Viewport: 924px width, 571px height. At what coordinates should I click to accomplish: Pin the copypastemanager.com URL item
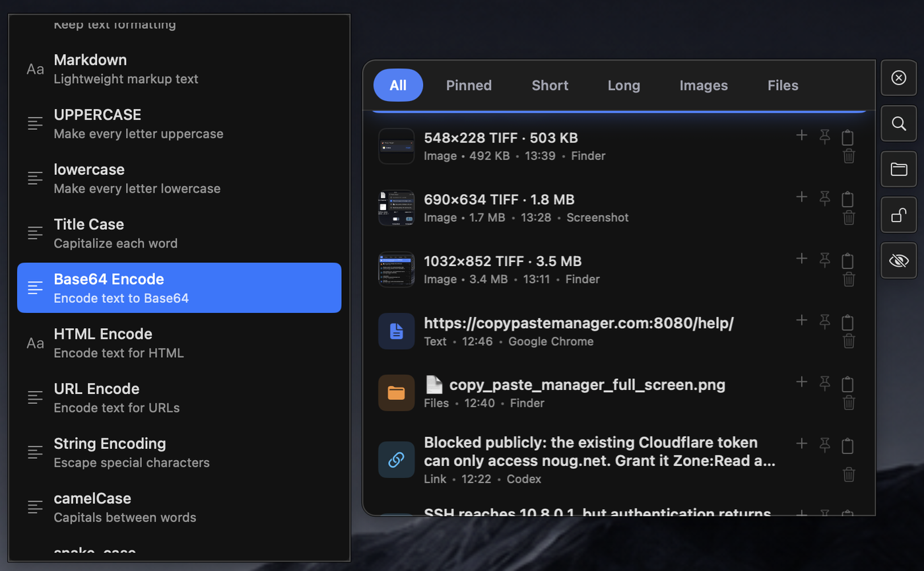(x=824, y=321)
